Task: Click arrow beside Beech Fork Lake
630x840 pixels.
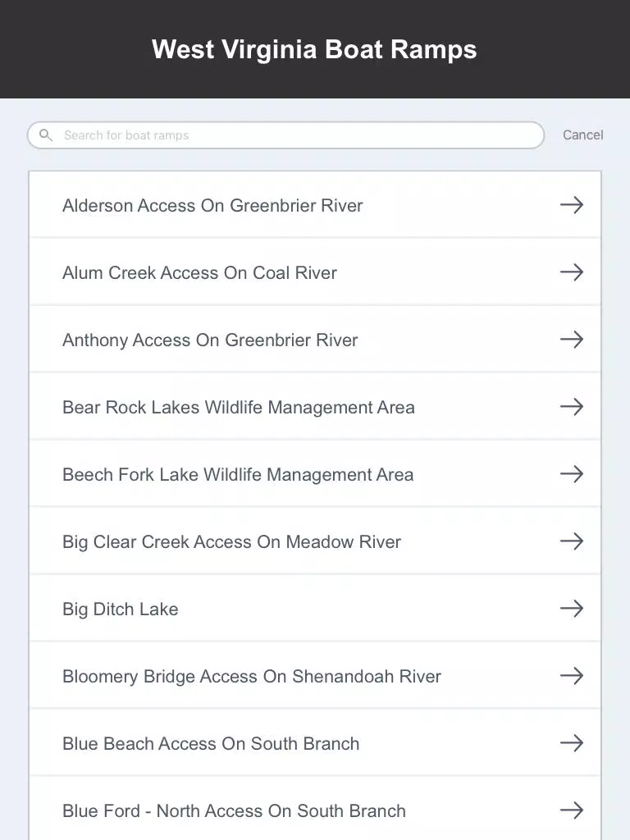Action: pyautogui.click(x=572, y=473)
